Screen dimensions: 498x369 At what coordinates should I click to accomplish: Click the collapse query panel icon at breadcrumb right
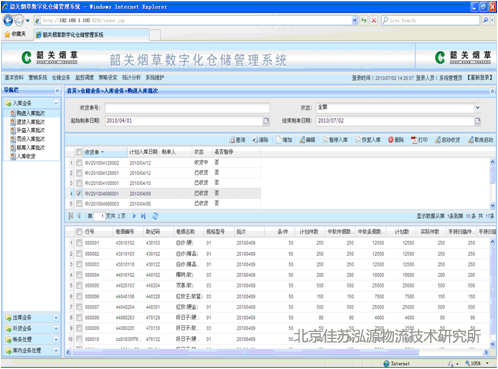492,91
